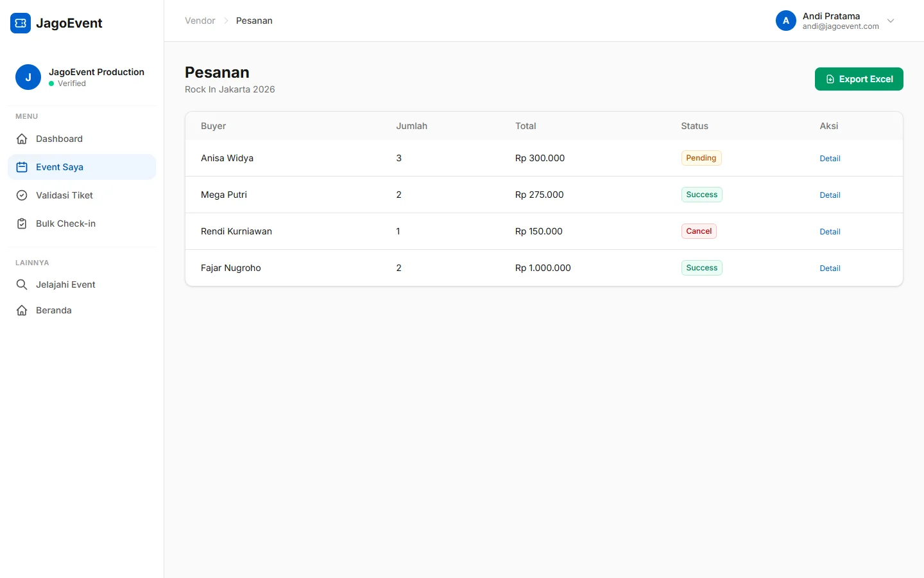Open Jelajahi Event in Lainnya section
924x578 pixels.
click(82, 285)
